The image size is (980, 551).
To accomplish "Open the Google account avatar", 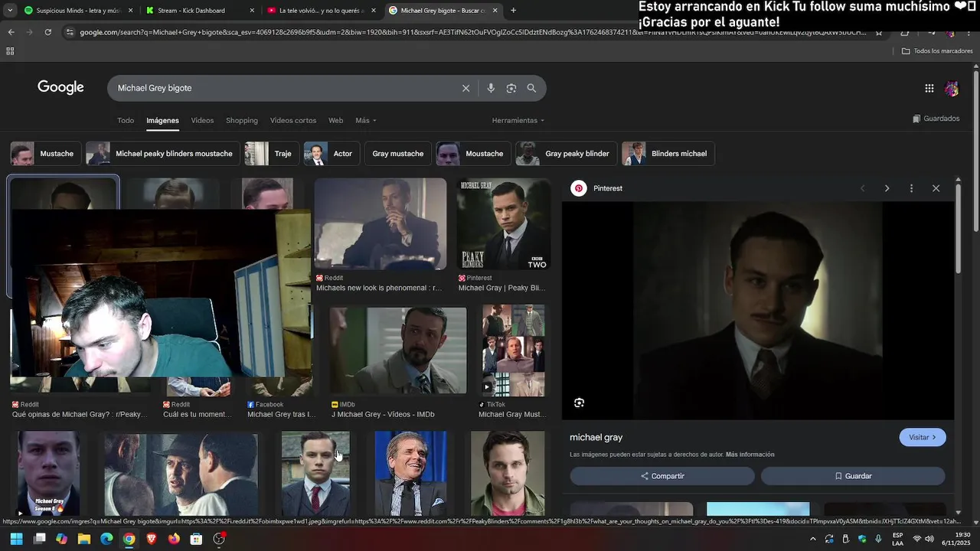I will pyautogui.click(x=952, y=89).
